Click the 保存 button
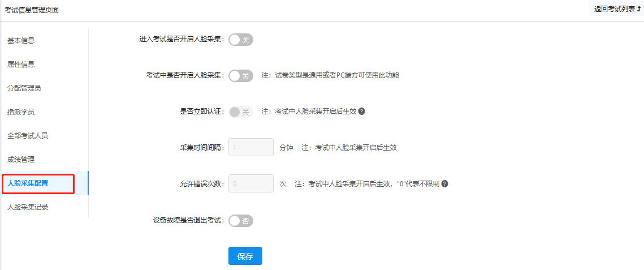This screenshot has height=270, width=644. click(x=245, y=256)
